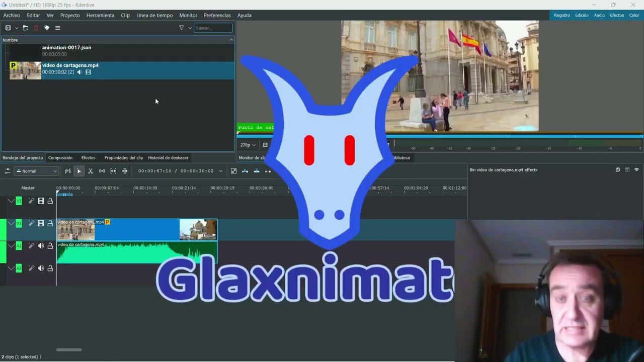Select the Historial de deshacer tab
Viewport: 644px width, 362px height.
coord(168,158)
